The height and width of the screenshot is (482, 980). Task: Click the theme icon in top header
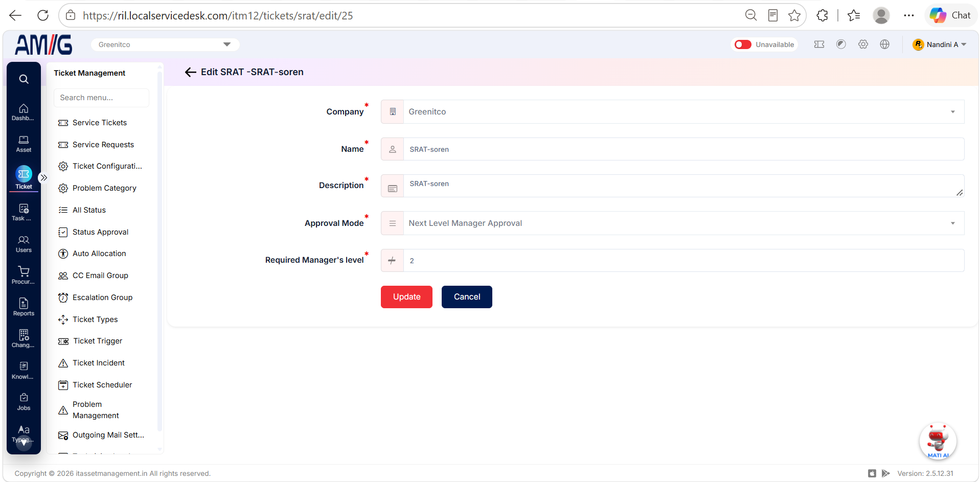click(841, 44)
